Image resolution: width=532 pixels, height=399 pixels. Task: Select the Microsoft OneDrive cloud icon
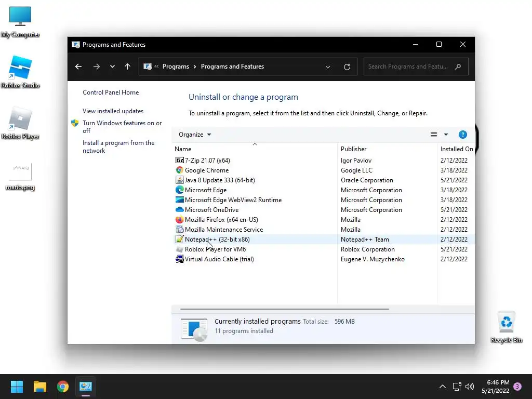coord(179,209)
